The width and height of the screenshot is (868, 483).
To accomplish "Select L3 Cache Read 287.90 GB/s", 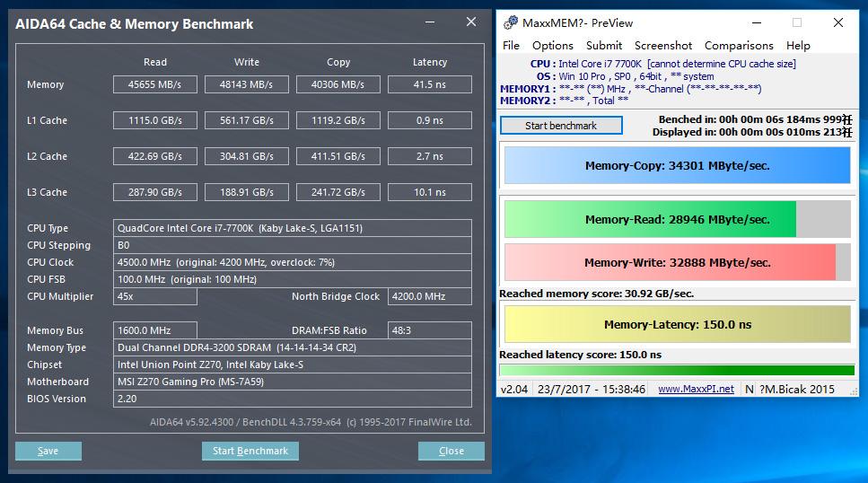I will [155, 192].
